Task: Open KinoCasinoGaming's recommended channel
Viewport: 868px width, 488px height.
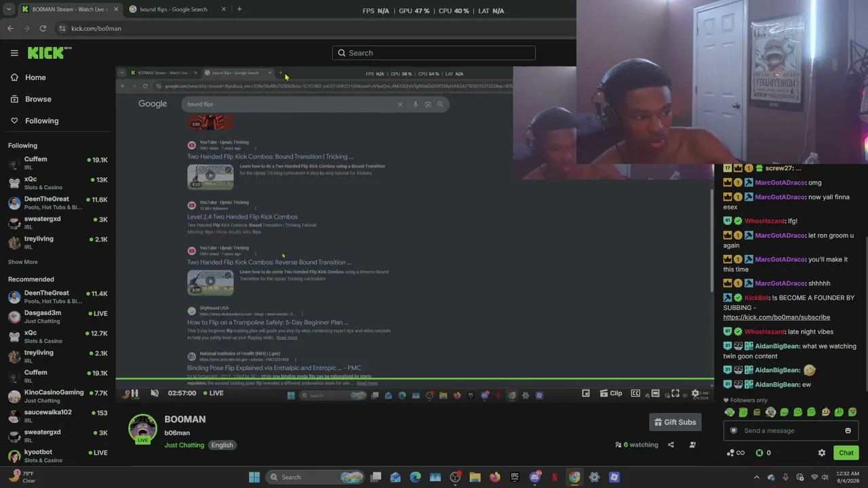Action: [x=58, y=396]
